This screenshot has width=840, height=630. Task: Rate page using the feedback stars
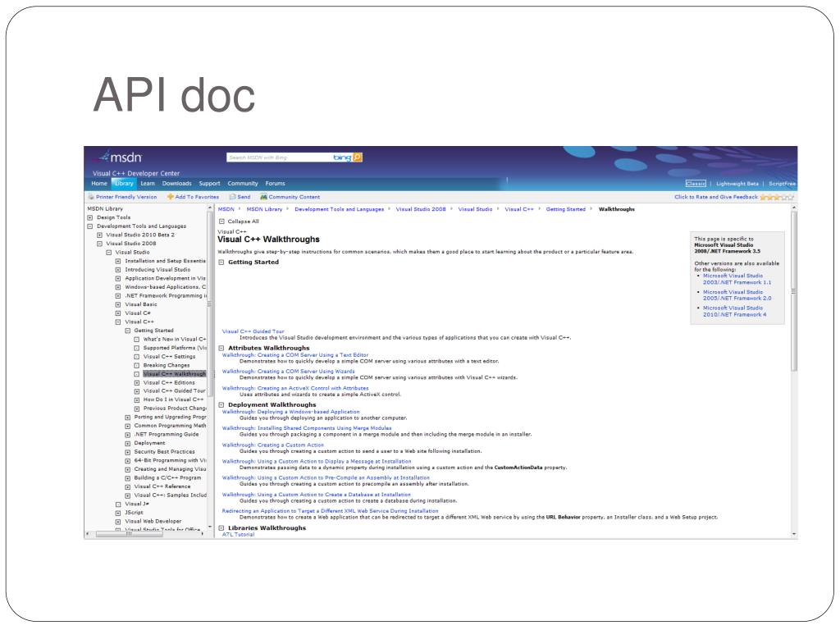[777, 197]
